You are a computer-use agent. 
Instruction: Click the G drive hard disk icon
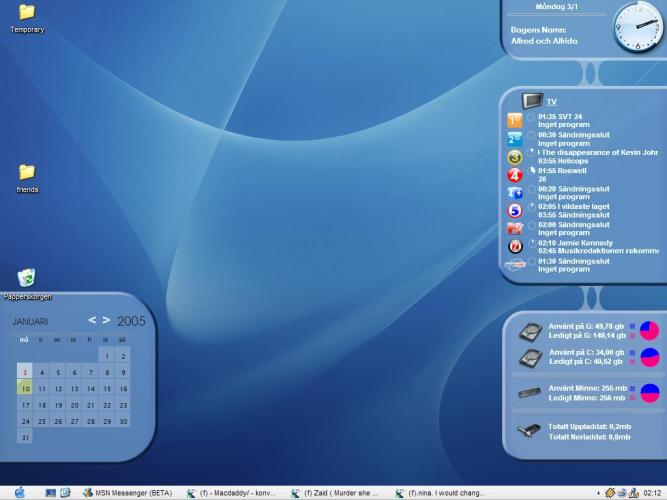coord(531,331)
